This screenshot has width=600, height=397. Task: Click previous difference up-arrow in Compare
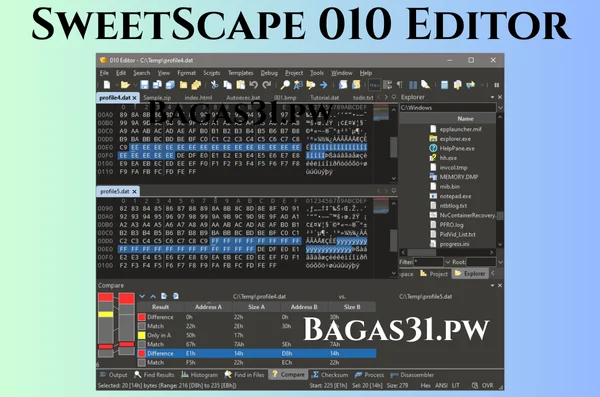point(153,296)
